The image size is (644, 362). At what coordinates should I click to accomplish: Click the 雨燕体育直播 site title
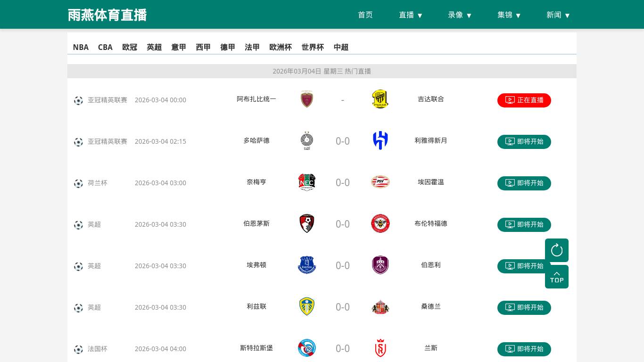(x=107, y=15)
